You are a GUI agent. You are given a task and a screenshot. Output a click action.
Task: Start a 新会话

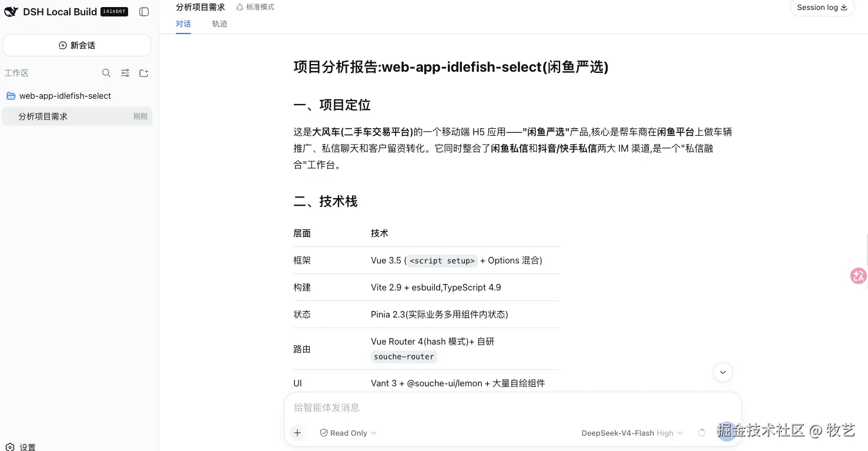[77, 45]
